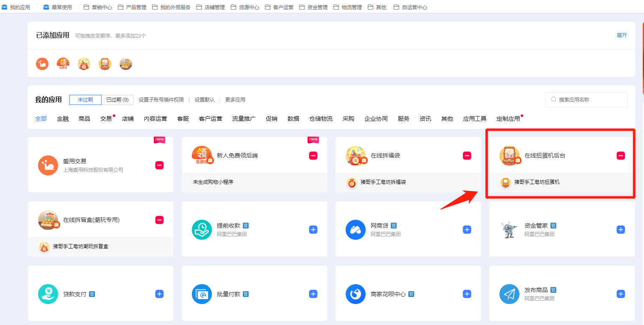Click the 在线拆盲盒 app icon
The height and width of the screenshot is (325, 644).
point(48,220)
